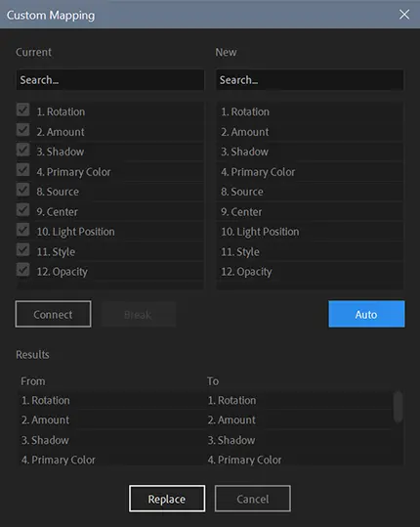Select 12. Opacity in the New list
420x527 pixels.
pyautogui.click(x=310, y=272)
